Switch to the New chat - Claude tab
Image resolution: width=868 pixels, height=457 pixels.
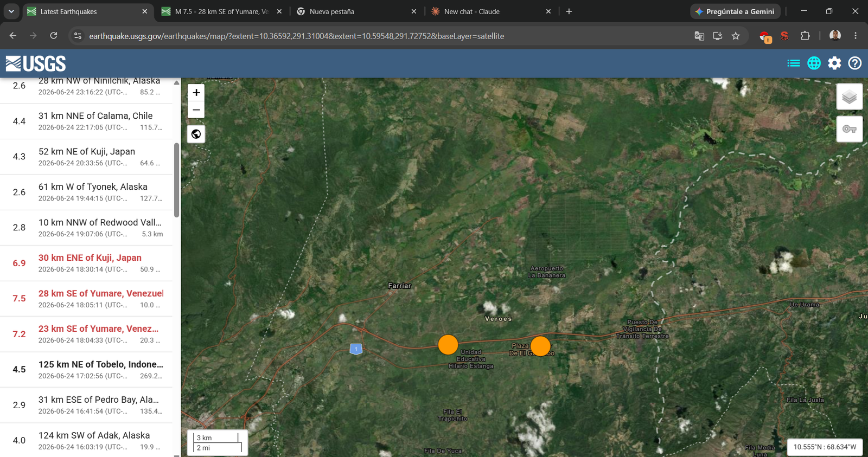tap(490, 11)
